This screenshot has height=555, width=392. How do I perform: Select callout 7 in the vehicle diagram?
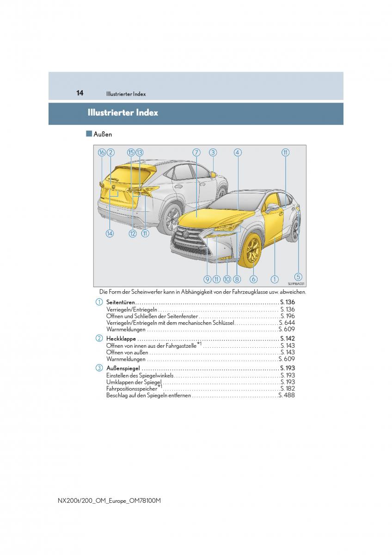click(196, 152)
